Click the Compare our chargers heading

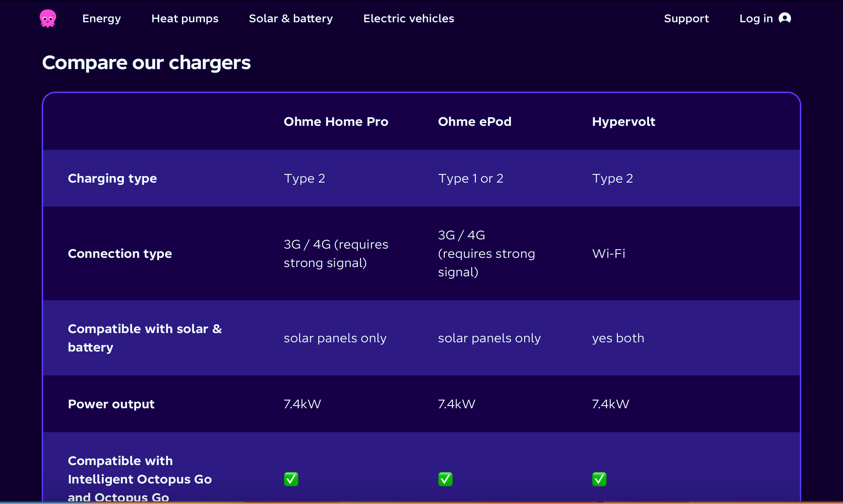coord(146,63)
